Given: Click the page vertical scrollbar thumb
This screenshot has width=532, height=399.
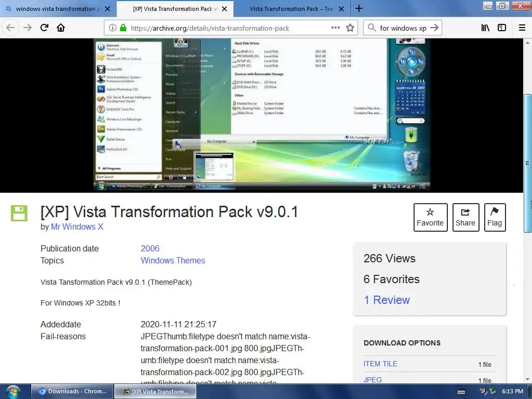Looking at the screenshot, I should point(527,163).
